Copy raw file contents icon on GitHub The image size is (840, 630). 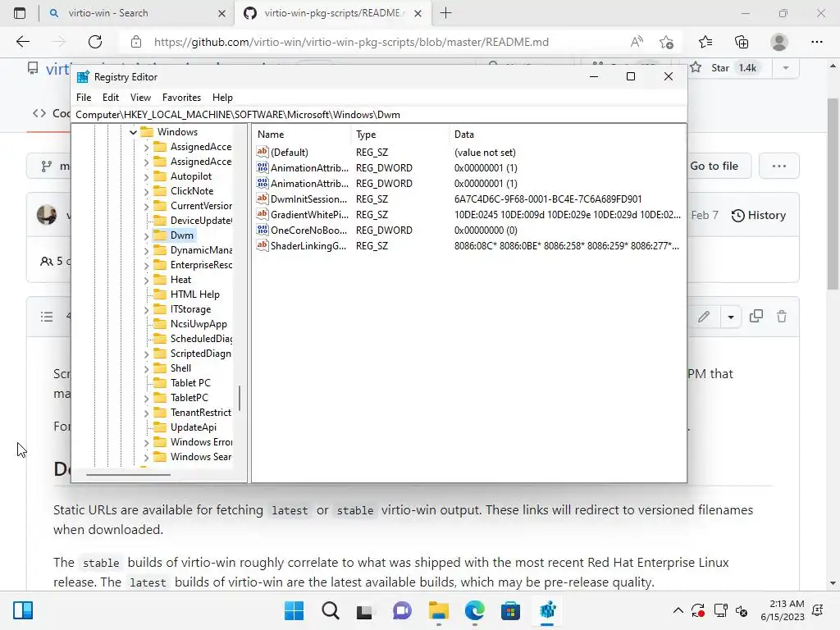point(756,316)
